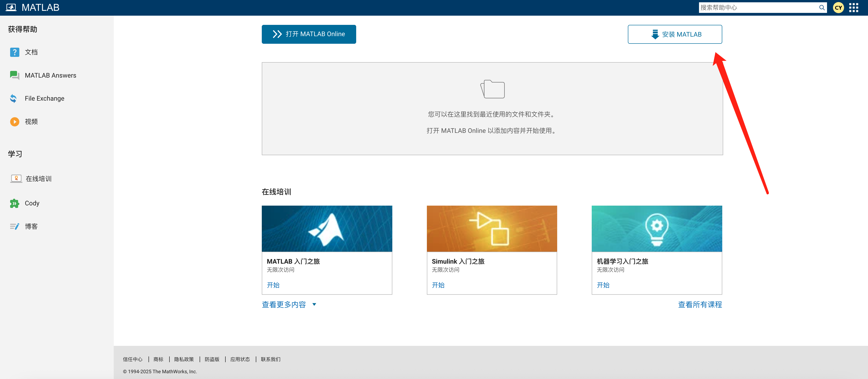Open MATLAB Answers chat bubble icon
Screen dimensions: 868x379
tap(15, 75)
